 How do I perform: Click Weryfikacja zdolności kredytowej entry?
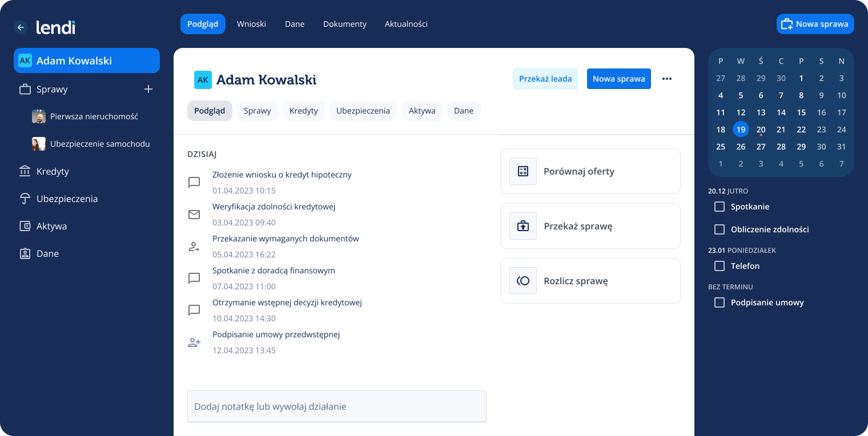pyautogui.click(x=274, y=207)
